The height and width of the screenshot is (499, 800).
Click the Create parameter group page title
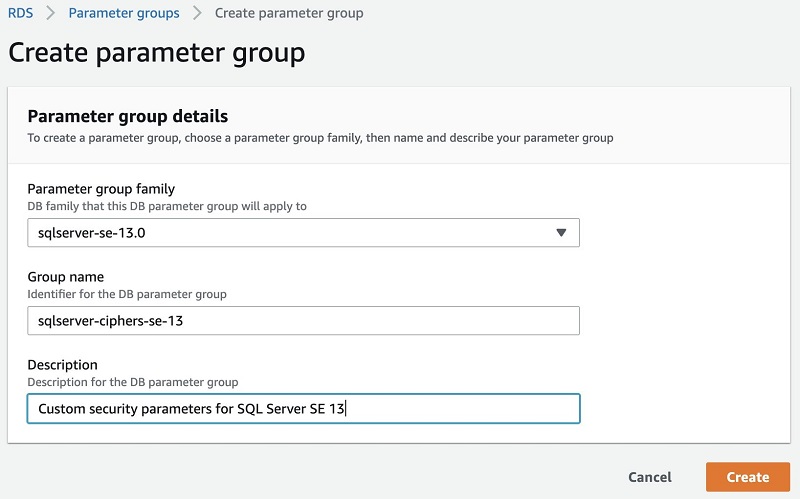[x=157, y=53]
